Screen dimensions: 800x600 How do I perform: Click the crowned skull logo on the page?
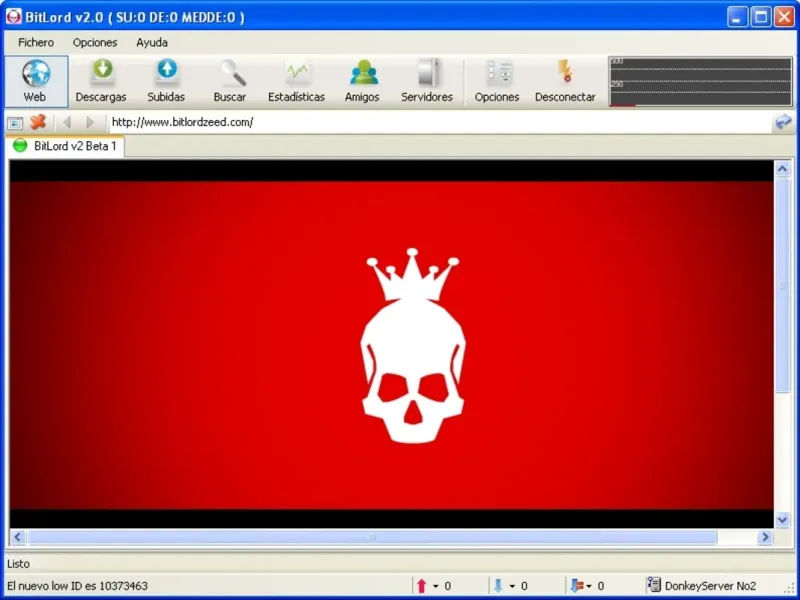pyautogui.click(x=413, y=345)
